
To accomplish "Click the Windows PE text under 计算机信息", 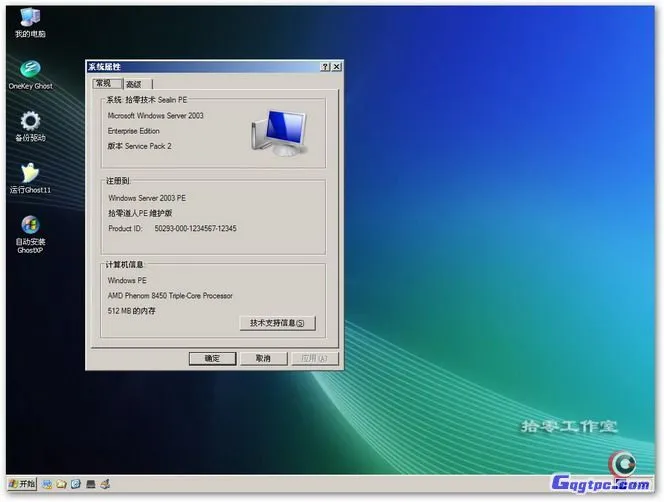I will 127,280.
